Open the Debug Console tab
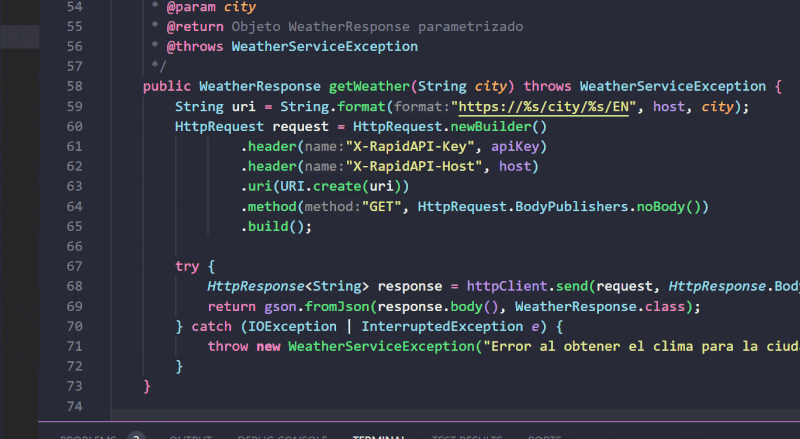This screenshot has width=800, height=439. pos(282,437)
